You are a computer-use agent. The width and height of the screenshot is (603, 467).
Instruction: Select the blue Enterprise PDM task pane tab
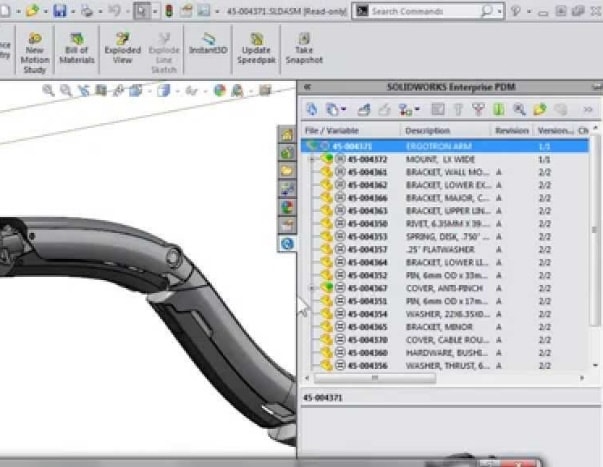click(287, 244)
